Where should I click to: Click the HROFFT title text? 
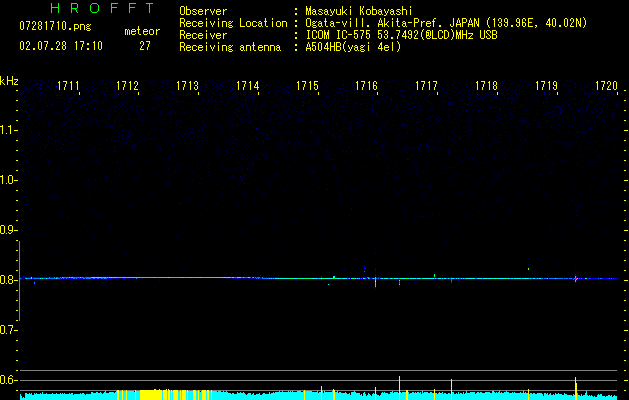click(102, 8)
